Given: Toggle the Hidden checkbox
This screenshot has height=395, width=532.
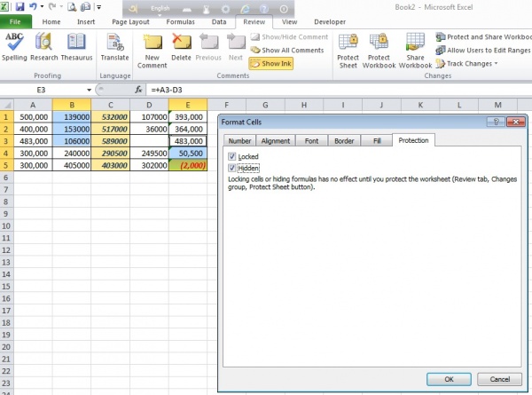Looking at the screenshot, I should point(232,168).
